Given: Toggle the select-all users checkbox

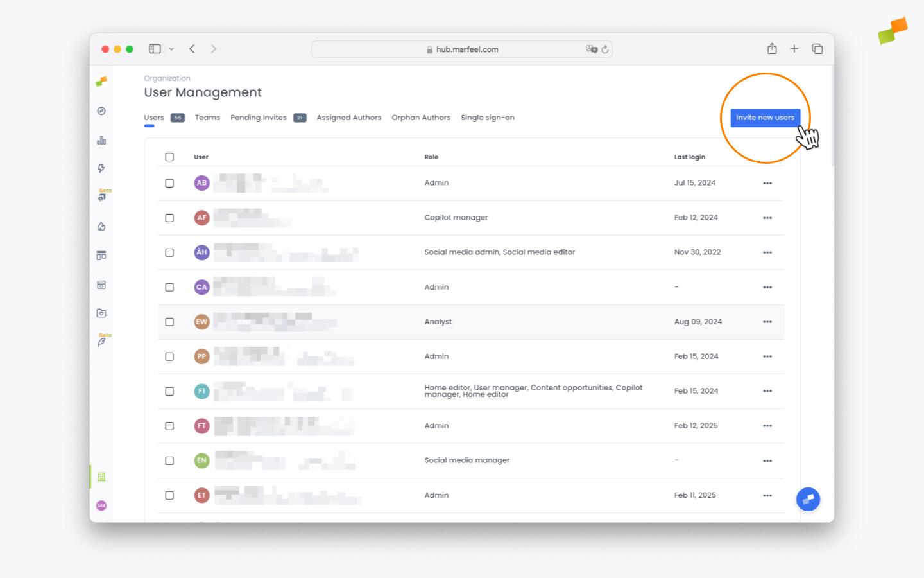Looking at the screenshot, I should click(169, 157).
